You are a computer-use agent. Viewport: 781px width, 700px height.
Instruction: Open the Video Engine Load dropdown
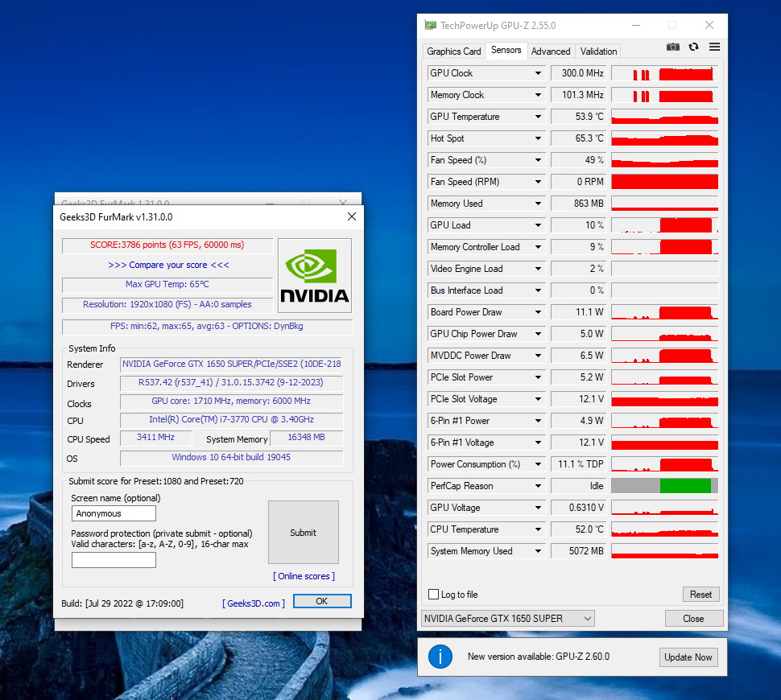coord(538,269)
